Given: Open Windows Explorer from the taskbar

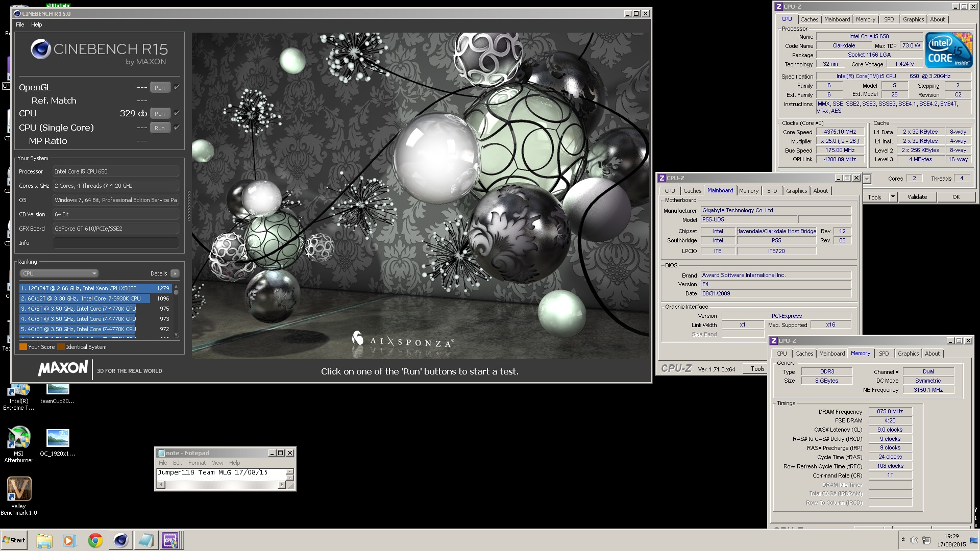Looking at the screenshot, I should click(x=44, y=540).
